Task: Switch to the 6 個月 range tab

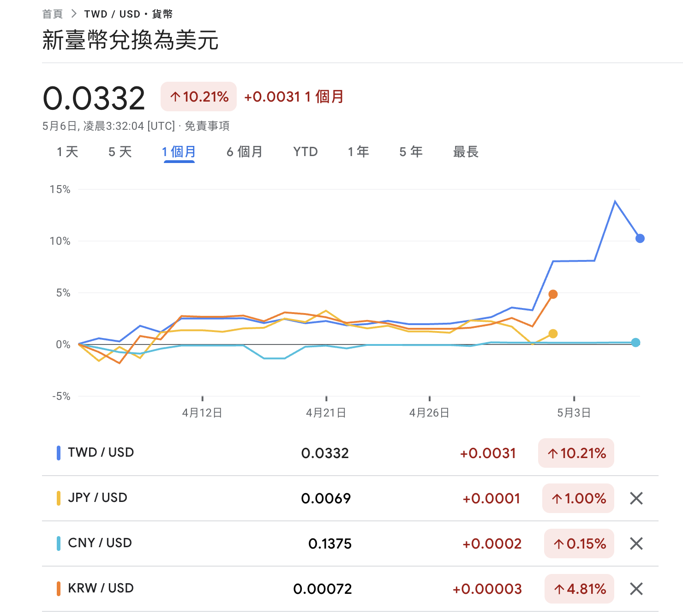Action: tap(244, 151)
